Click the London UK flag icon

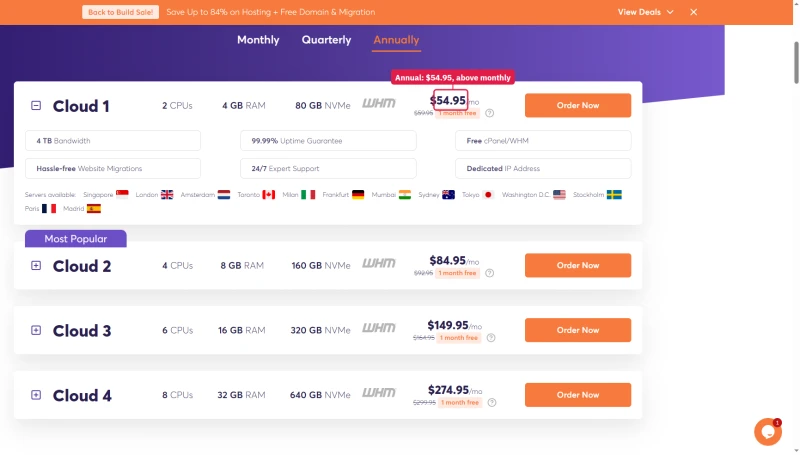(x=167, y=194)
